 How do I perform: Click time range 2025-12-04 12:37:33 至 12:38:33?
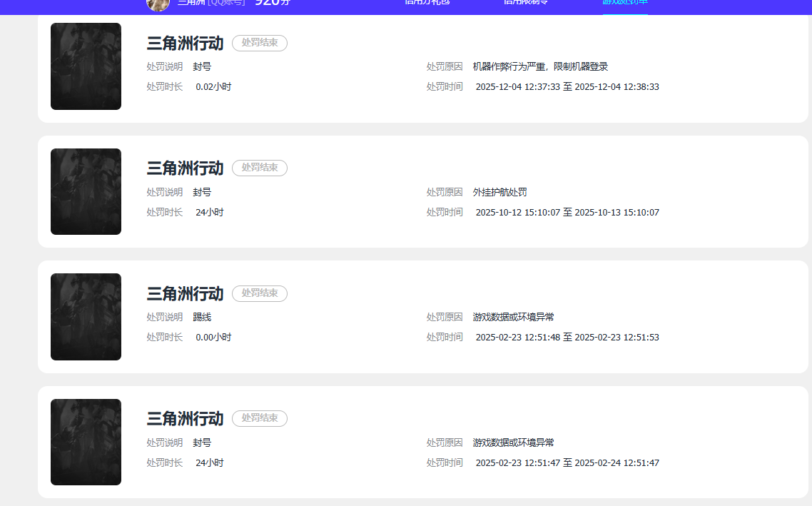[567, 87]
